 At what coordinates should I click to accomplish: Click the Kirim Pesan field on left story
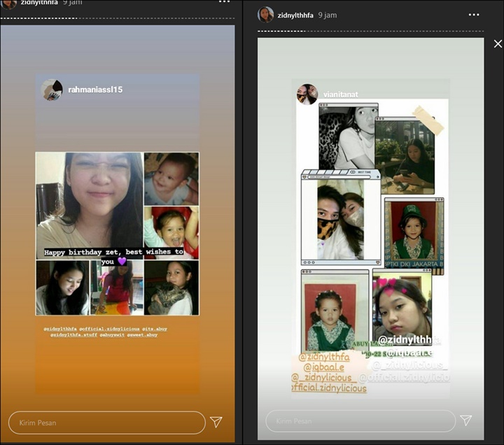107,423
